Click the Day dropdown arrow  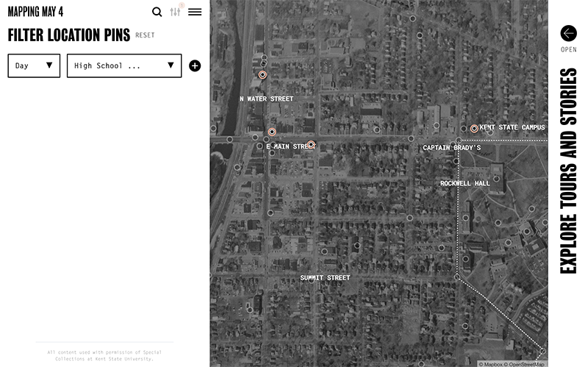coord(49,65)
